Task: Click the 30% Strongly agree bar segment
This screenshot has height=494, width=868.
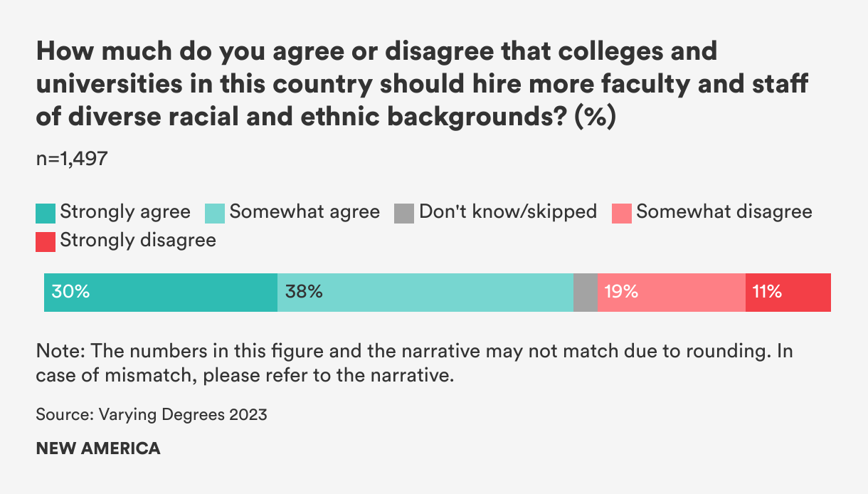Action: 161,293
